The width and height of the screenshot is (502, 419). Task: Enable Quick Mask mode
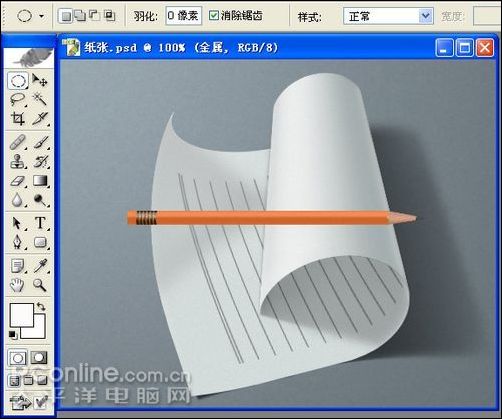(x=39, y=358)
